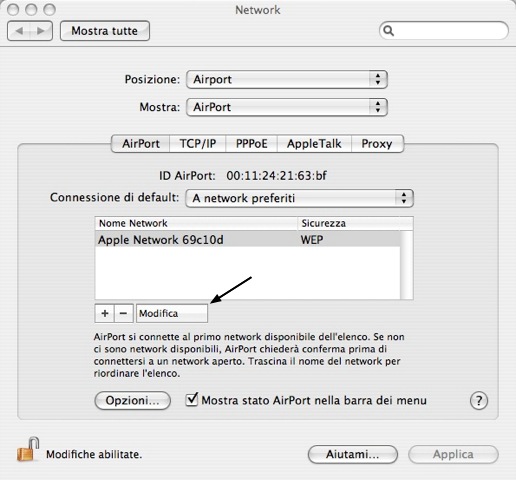Image resolution: width=516 pixels, height=480 pixels.
Task: Toggle Mostra stato AirPort nella barra dei menu
Action: (192, 400)
